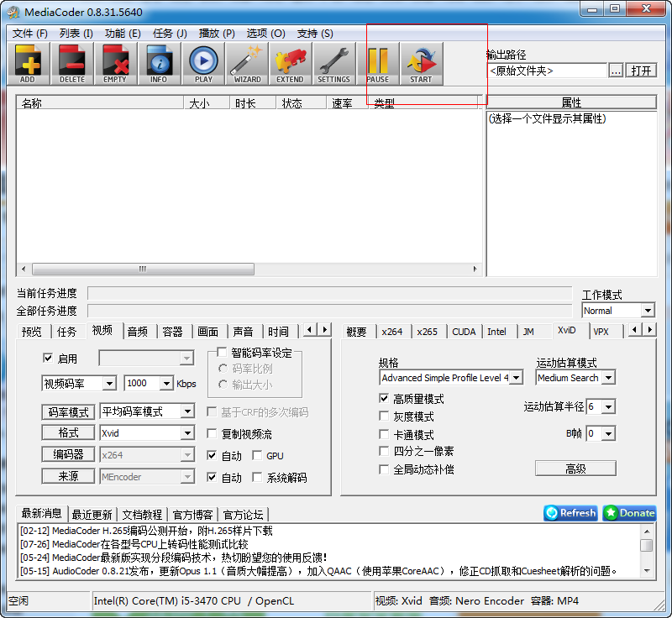Image resolution: width=672 pixels, height=618 pixels.
Task: Toggle the GPU encoder checkbox
Action: pos(257,455)
